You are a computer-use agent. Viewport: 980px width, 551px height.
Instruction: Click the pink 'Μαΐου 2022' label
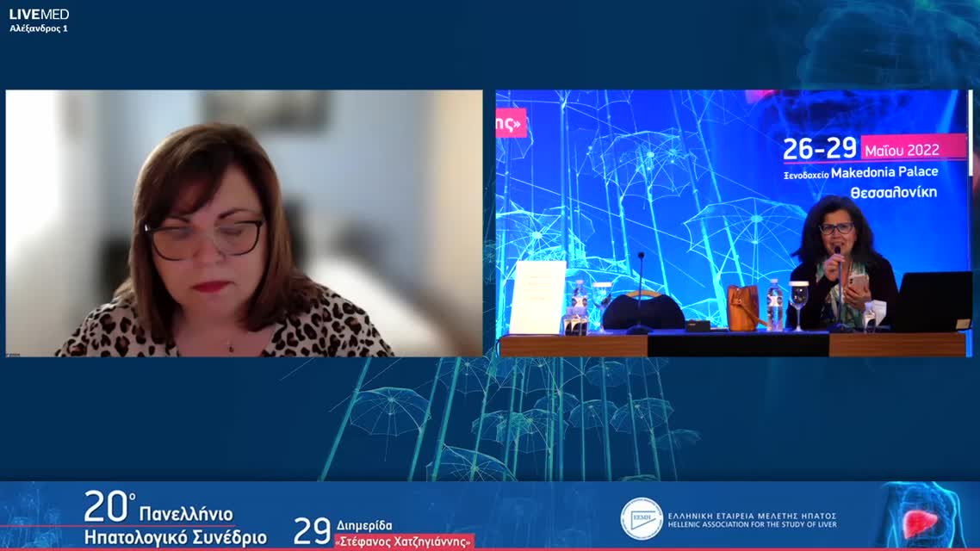tap(913, 147)
